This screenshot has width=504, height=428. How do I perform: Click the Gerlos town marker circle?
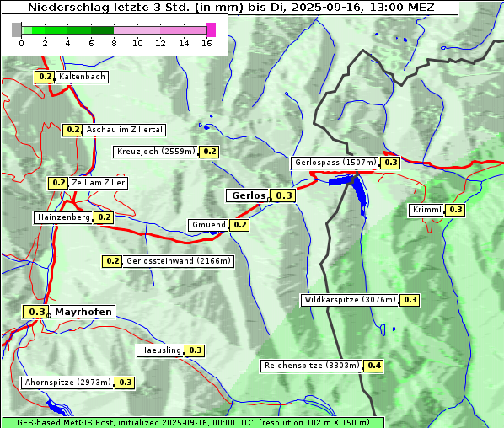[x=270, y=200]
